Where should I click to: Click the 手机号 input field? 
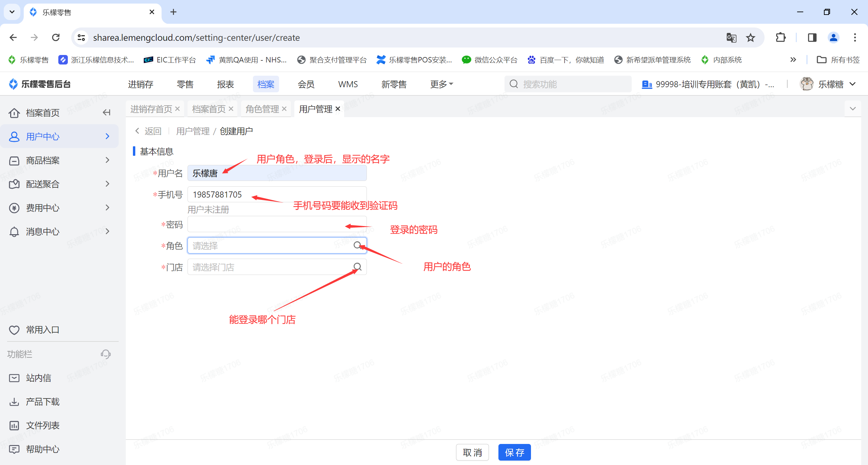point(277,194)
